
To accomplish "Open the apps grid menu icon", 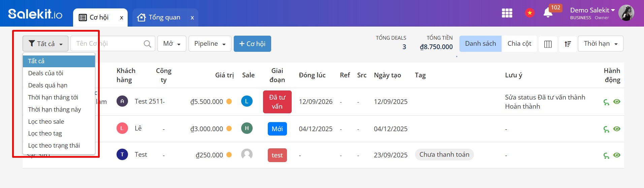I will tap(507, 13).
